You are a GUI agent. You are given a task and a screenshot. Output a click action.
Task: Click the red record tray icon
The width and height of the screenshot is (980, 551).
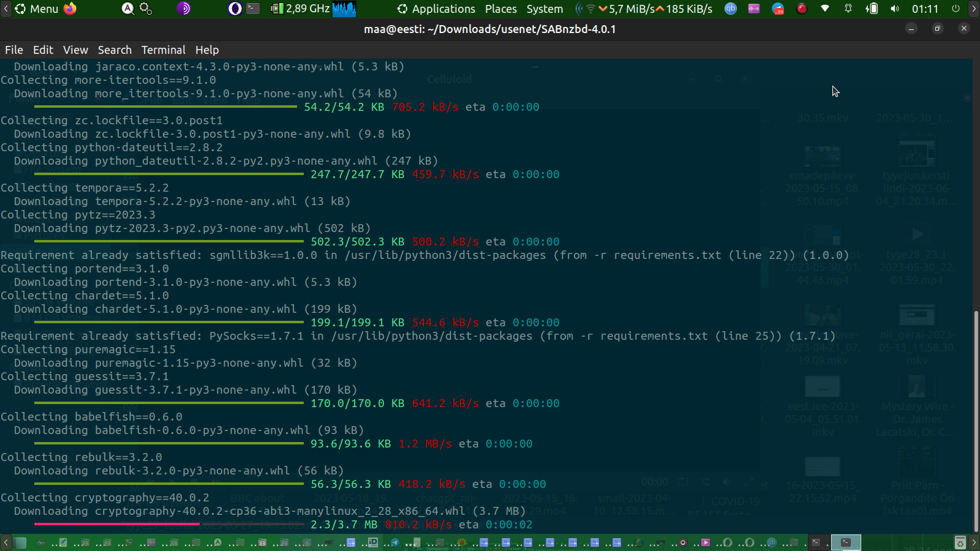(802, 9)
